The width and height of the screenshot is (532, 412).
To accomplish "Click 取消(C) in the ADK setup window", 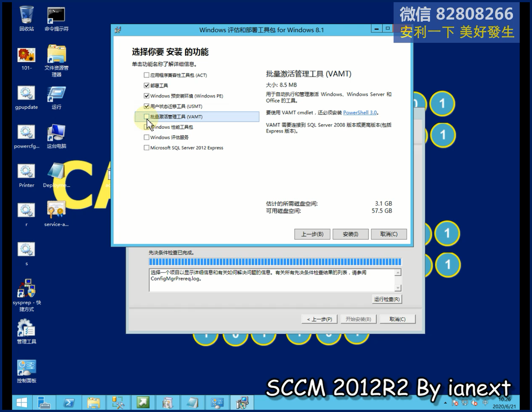I will tap(389, 234).
